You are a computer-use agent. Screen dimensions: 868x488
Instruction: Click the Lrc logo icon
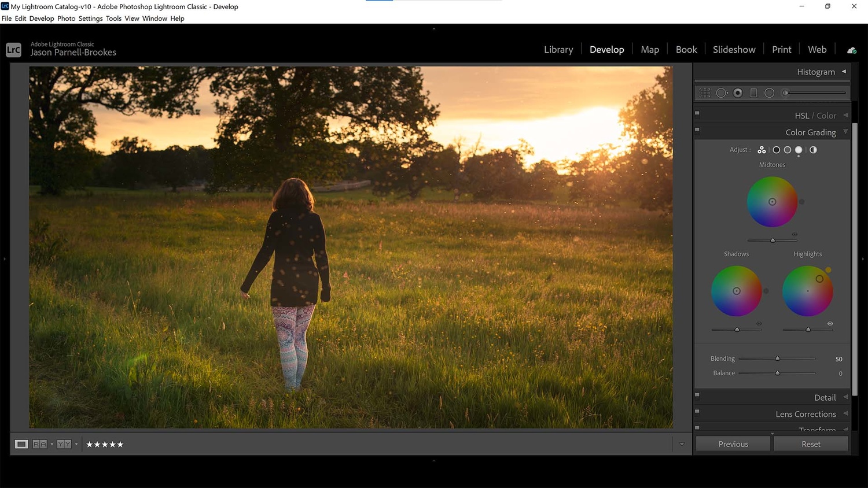(13, 50)
